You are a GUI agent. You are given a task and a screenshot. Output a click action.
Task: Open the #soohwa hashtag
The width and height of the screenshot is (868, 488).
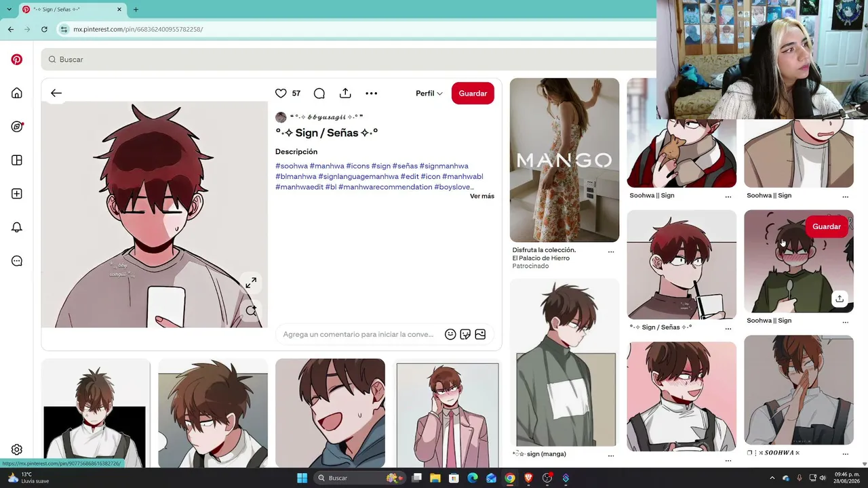(292, 166)
